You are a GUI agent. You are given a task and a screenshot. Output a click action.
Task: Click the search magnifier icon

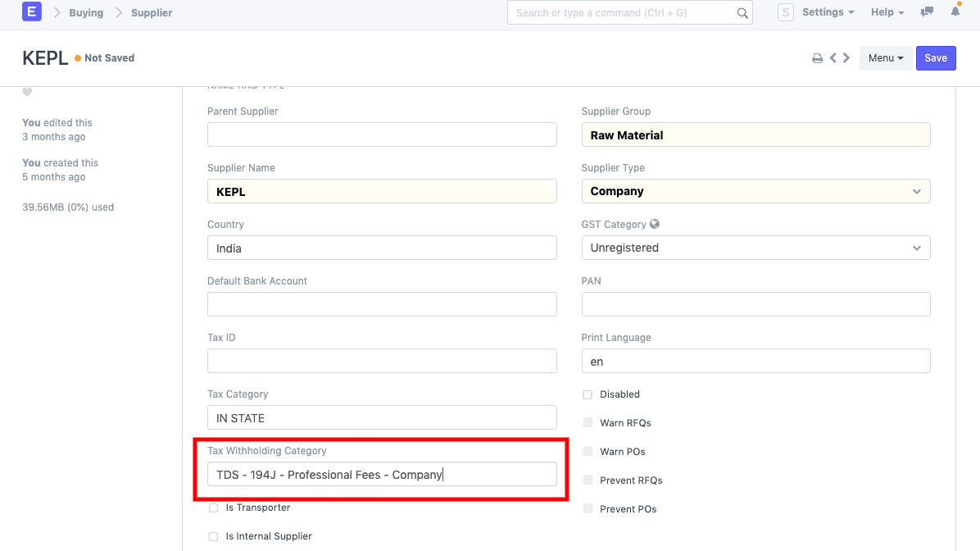(742, 13)
